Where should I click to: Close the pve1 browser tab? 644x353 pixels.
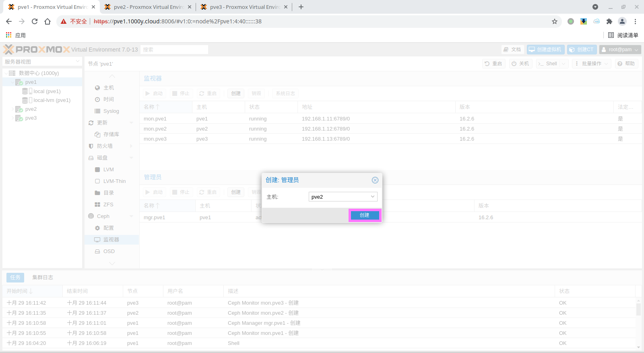click(x=93, y=7)
